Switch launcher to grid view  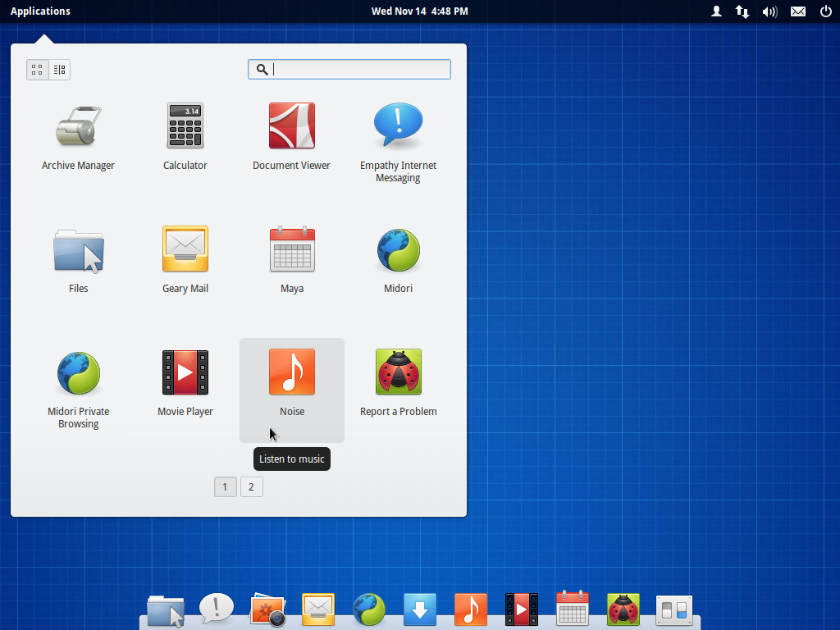(36, 70)
